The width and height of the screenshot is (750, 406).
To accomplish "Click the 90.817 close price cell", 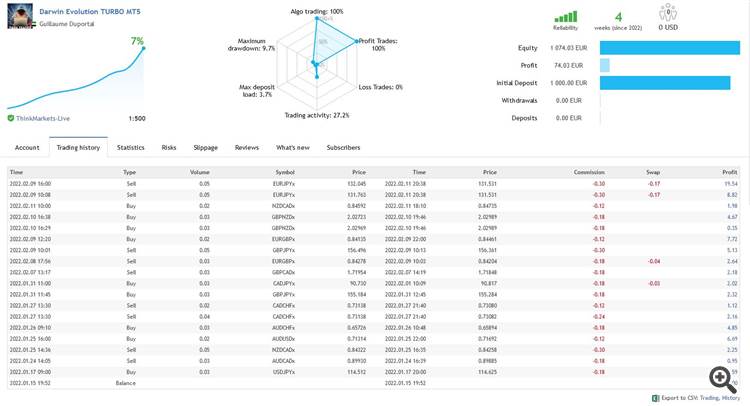I will coord(489,283).
